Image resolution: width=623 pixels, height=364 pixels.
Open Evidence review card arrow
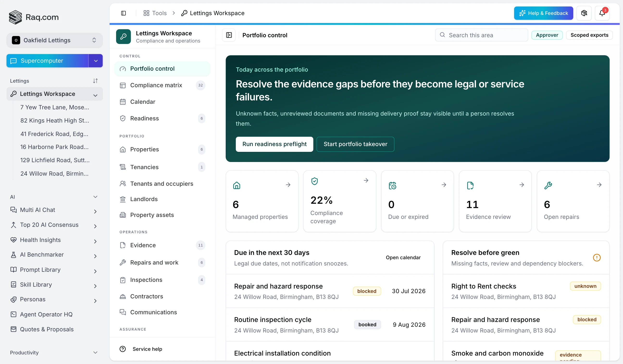coord(522,185)
